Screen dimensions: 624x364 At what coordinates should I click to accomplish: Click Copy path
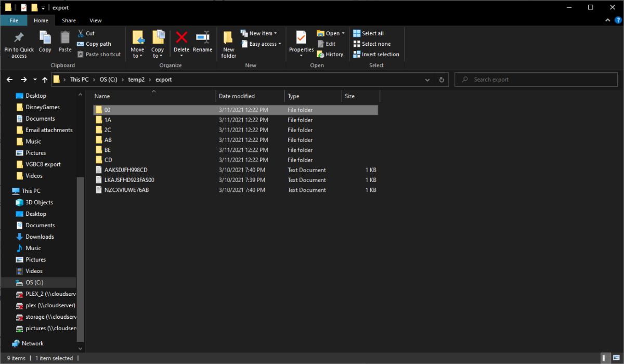click(94, 44)
